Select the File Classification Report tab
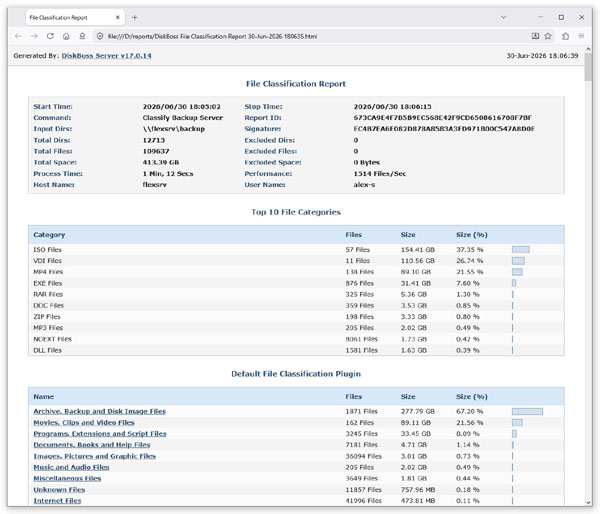The height and width of the screenshot is (514, 600). click(x=75, y=17)
